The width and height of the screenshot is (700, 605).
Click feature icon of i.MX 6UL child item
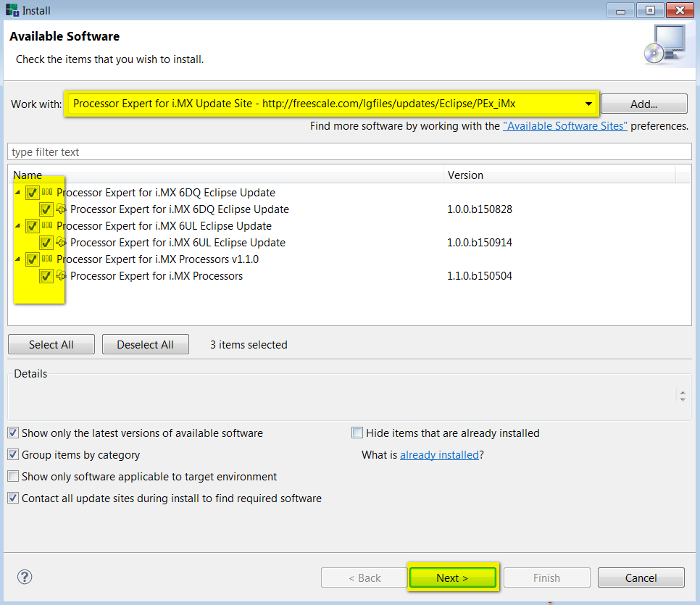[61, 243]
